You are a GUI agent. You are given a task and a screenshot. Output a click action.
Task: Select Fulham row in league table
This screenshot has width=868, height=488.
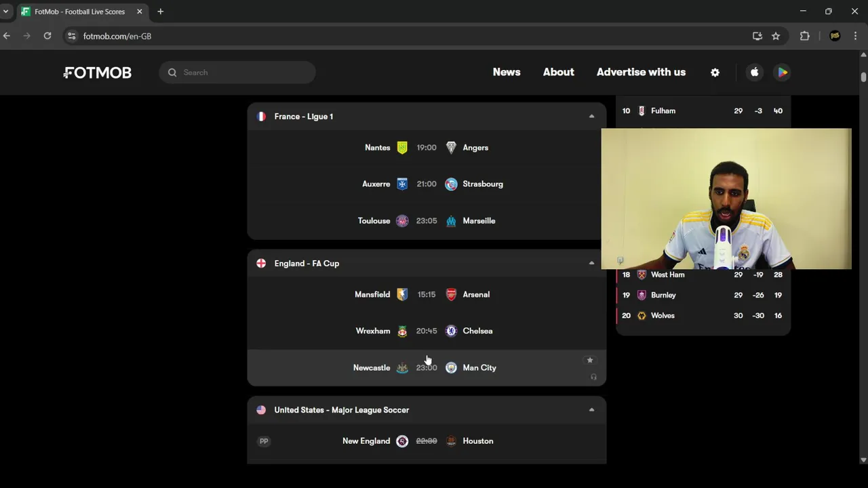(703, 110)
